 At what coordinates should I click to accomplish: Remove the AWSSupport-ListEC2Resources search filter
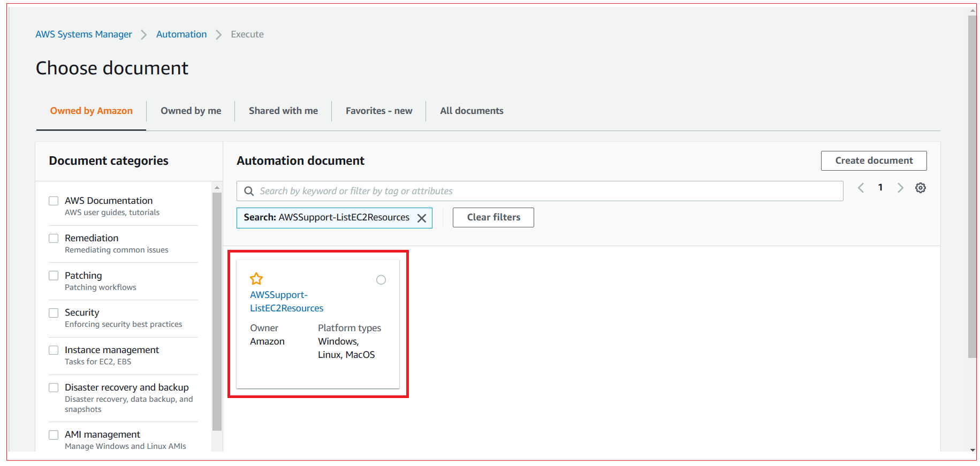pyautogui.click(x=422, y=218)
